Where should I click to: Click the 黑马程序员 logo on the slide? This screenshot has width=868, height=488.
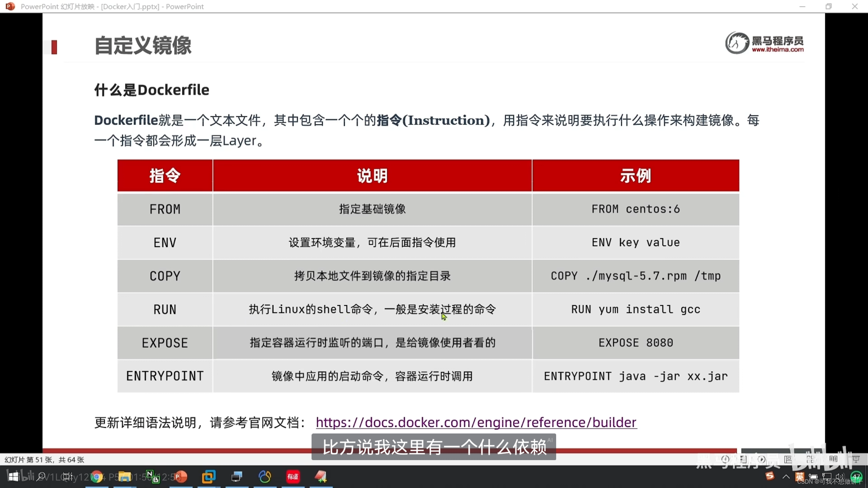click(764, 43)
